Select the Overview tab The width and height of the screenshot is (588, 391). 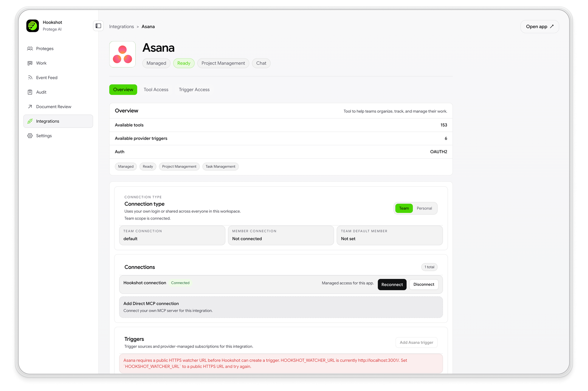(x=123, y=90)
